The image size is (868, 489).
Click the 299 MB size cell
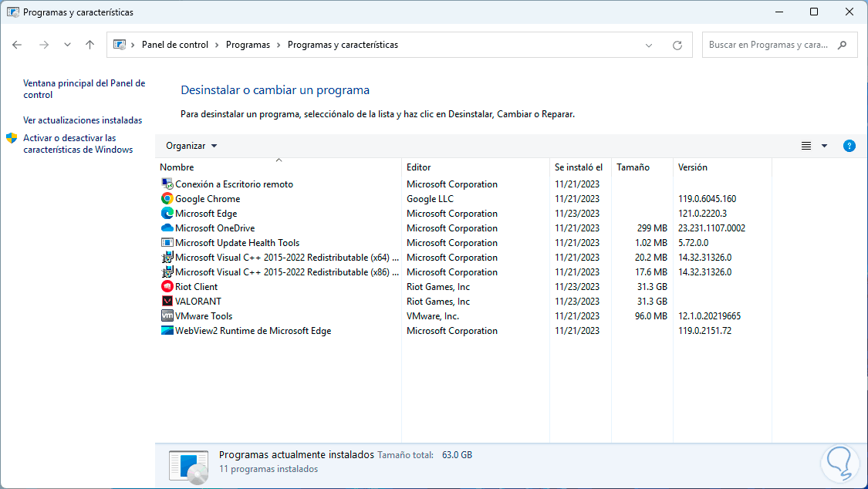click(x=652, y=228)
